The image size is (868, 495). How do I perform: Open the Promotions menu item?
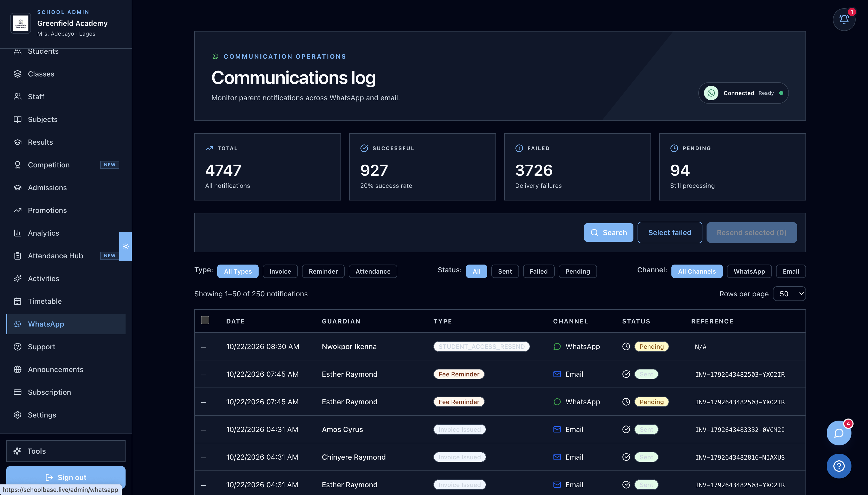tap(66, 211)
